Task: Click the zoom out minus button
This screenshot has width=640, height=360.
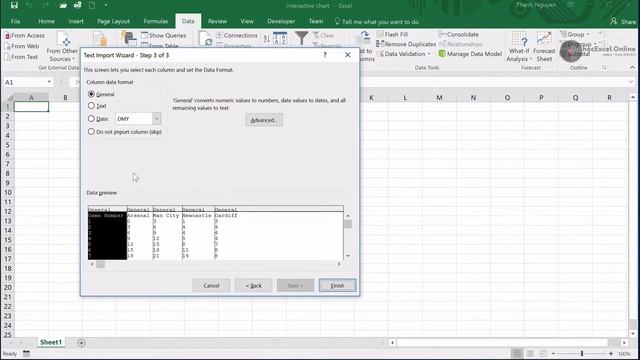Action: pos(554,353)
